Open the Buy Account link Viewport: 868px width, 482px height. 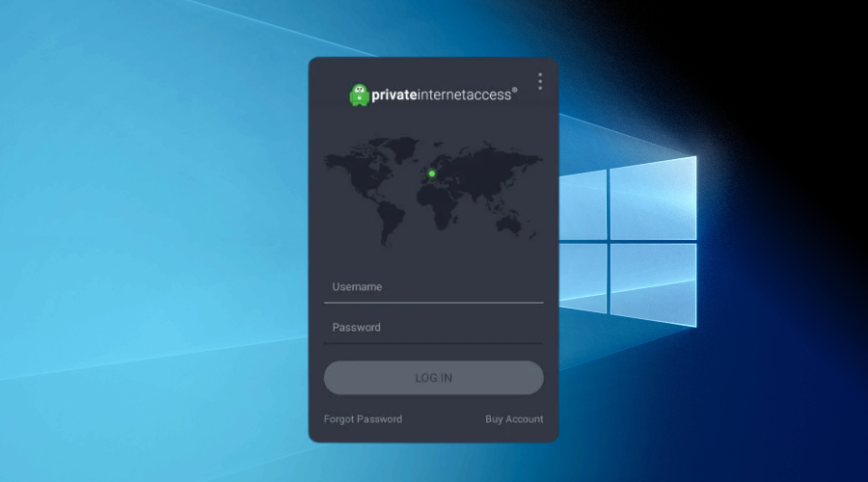coord(514,419)
